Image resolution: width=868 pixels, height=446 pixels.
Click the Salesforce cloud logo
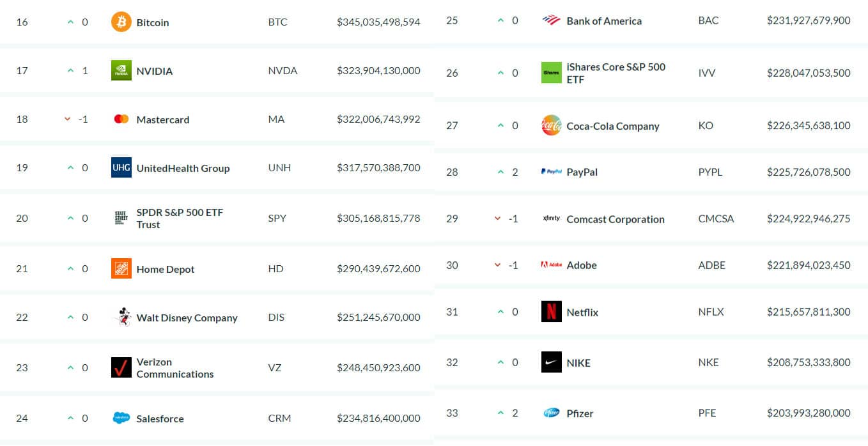121,418
